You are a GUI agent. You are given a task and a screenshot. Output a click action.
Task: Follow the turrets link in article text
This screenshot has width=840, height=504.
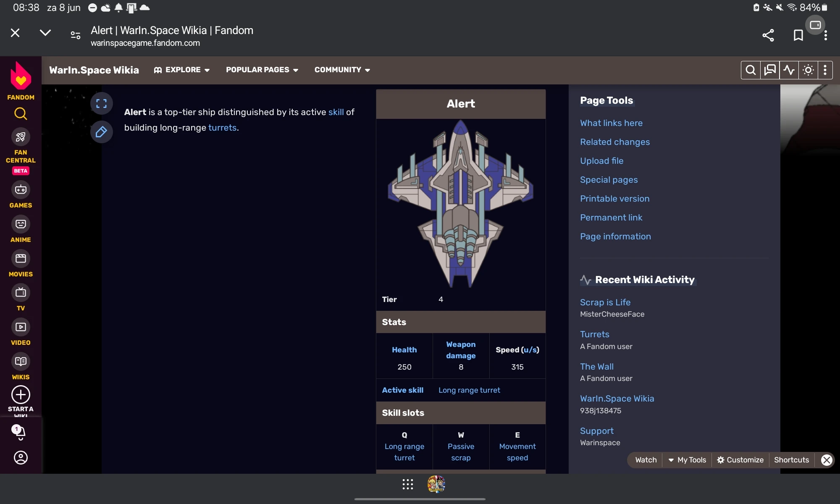tap(222, 128)
